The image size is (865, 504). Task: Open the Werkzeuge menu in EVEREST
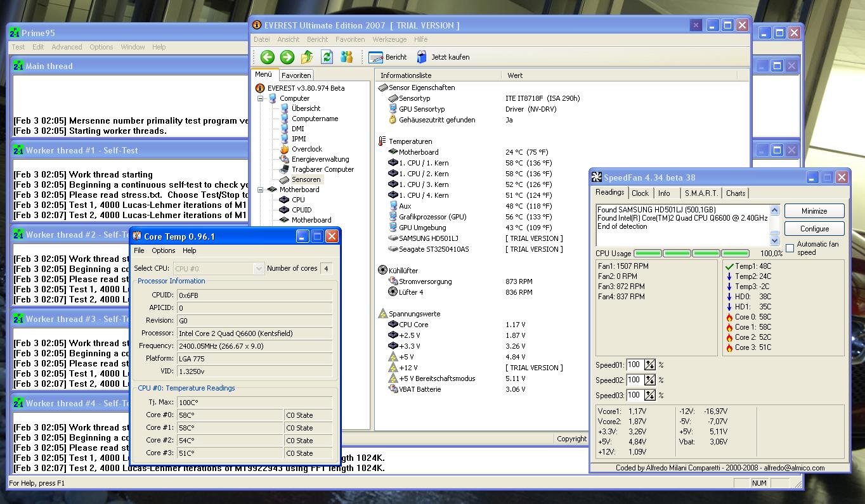click(389, 39)
